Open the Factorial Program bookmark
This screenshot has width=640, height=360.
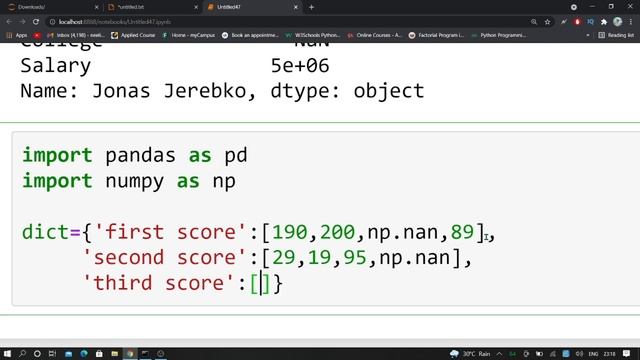coord(436,35)
